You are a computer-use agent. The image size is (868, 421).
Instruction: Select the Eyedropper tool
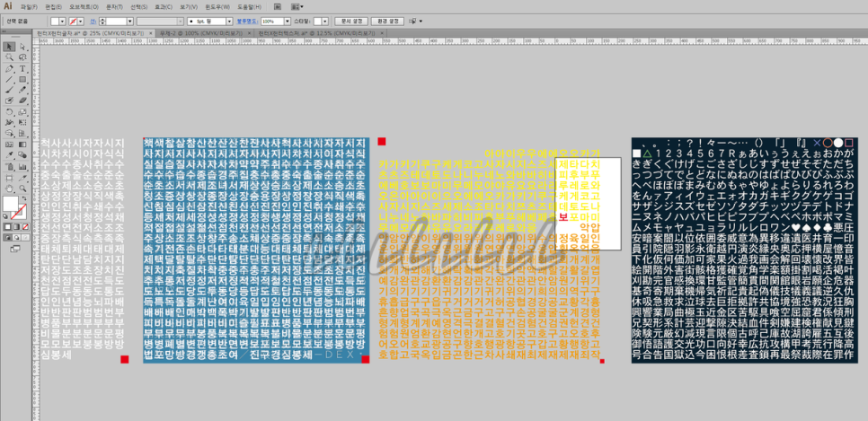(9, 155)
